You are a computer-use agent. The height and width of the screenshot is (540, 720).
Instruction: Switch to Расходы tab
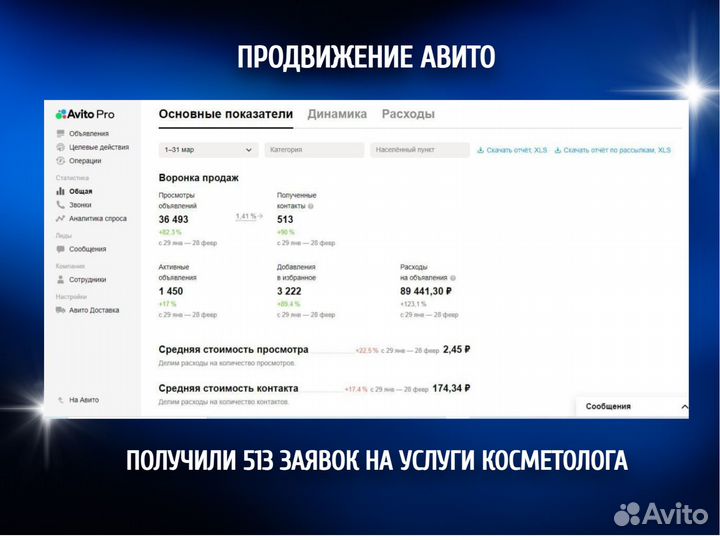(x=408, y=114)
